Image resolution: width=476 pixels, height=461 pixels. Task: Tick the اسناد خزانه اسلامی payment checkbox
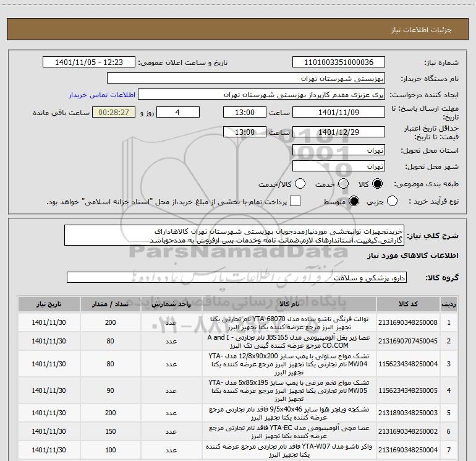295,201
